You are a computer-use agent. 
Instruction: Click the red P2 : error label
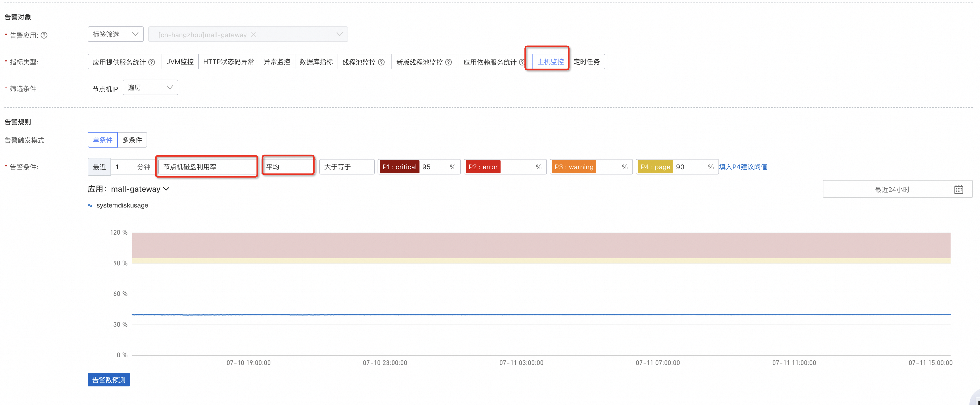[483, 166]
